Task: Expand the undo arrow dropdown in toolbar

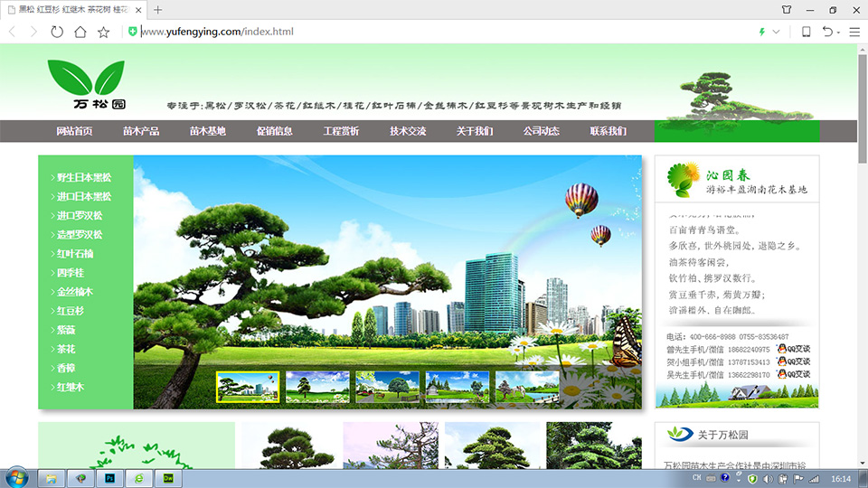Action: click(x=838, y=32)
